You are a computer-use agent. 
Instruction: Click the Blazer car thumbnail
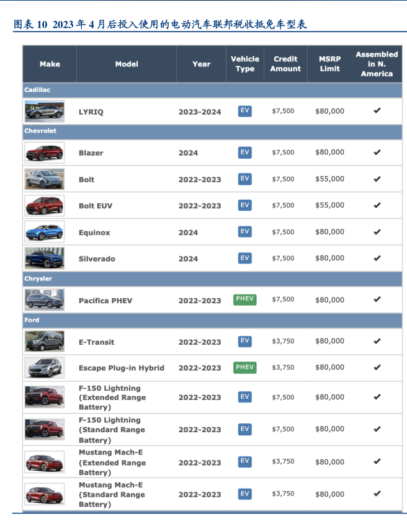45,153
